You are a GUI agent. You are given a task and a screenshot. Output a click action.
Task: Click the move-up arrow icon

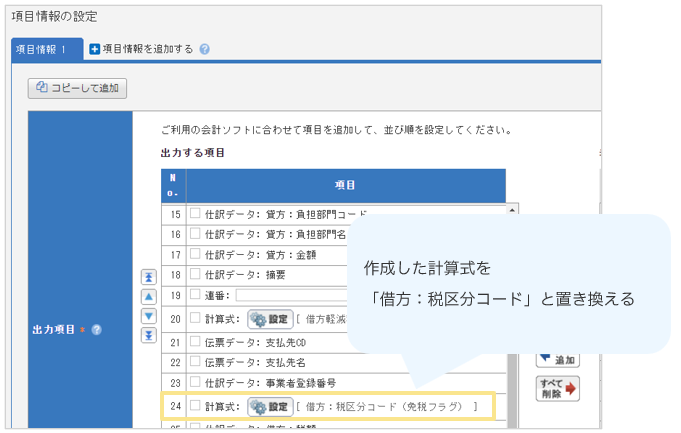point(149,296)
